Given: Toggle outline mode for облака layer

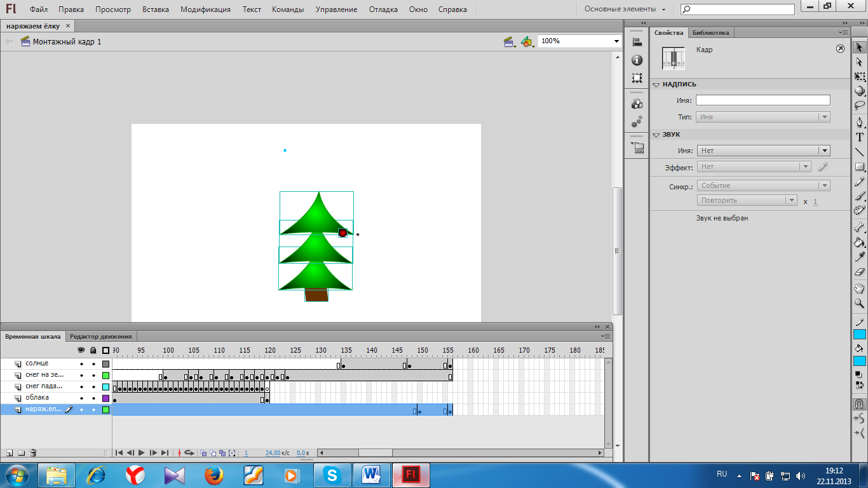Looking at the screenshot, I should pyautogui.click(x=105, y=398).
